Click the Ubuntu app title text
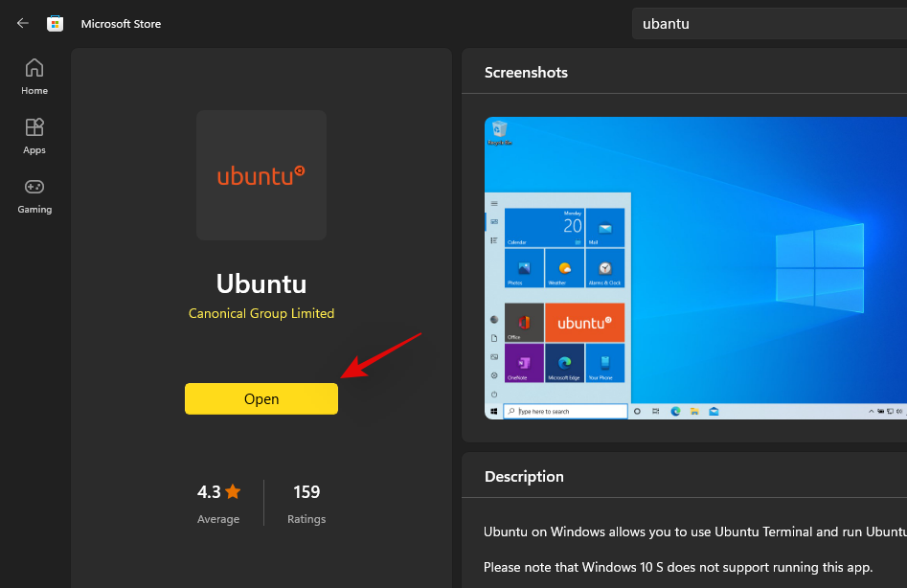 (x=261, y=283)
